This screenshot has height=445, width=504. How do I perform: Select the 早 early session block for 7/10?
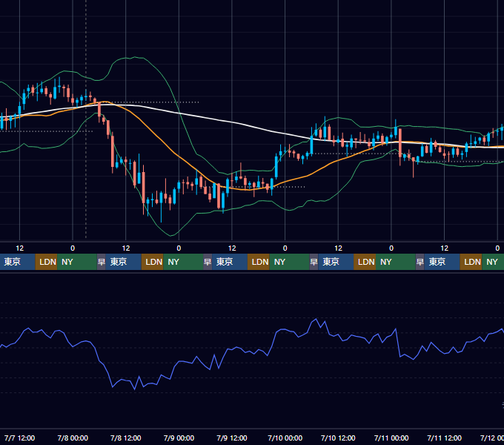[x=314, y=262]
